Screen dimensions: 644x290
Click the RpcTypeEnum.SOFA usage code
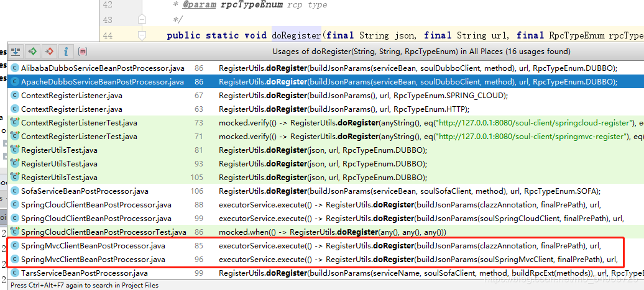point(410,191)
